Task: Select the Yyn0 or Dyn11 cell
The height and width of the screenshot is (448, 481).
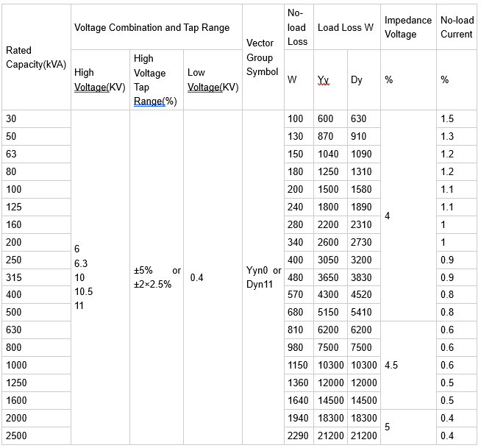Action: (263, 277)
